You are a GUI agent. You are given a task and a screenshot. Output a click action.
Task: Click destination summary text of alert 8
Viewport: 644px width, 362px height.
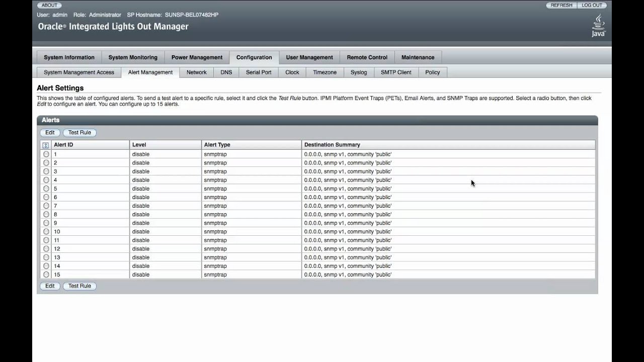point(348,214)
